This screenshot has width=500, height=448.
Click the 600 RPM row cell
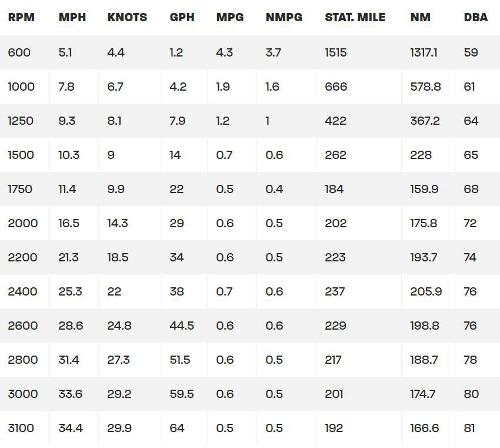19,52
